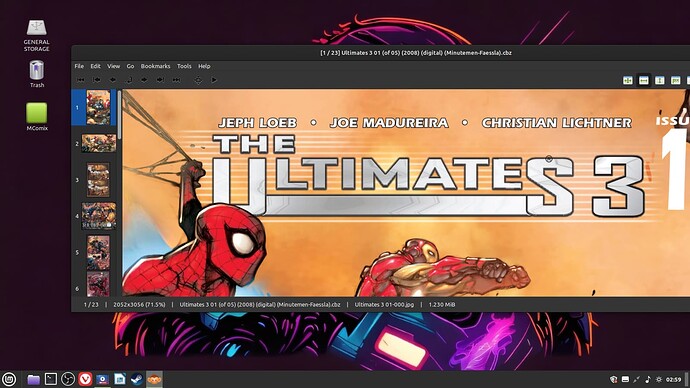
Task: Click the archive filename ending '.cbz' in status bar
Action: pyautogui.click(x=260, y=304)
